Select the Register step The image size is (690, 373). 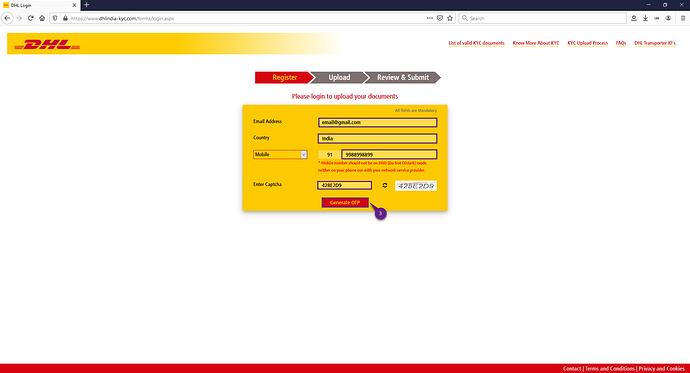coord(284,77)
